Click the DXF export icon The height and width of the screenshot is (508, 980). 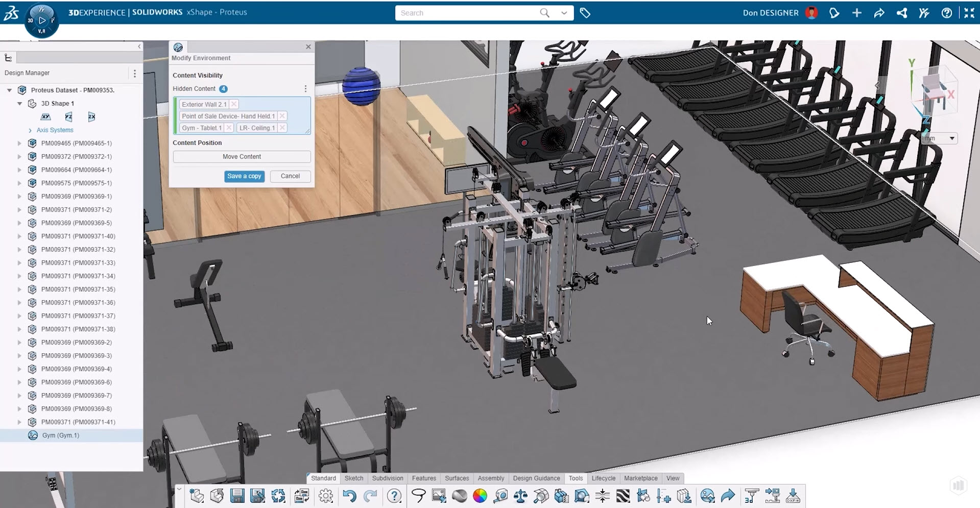[793, 496]
